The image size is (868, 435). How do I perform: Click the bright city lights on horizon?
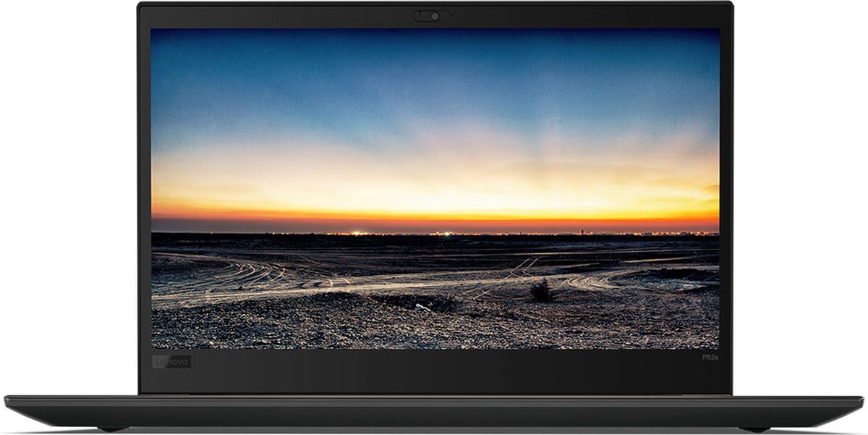coord(359,233)
